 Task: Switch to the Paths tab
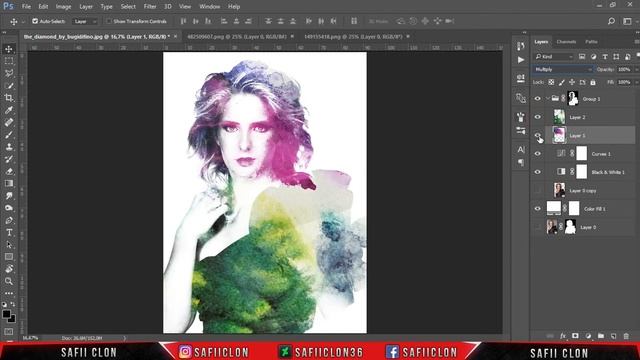(x=591, y=42)
